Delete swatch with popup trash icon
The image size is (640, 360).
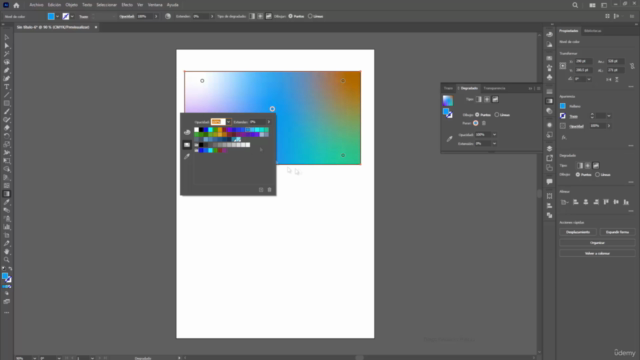click(269, 190)
